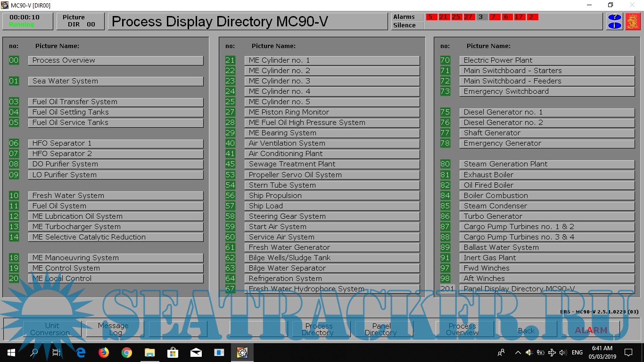The image size is (644, 362).
Task: Click the red Kongsberg emblem icon
Action: pyautogui.click(x=633, y=22)
